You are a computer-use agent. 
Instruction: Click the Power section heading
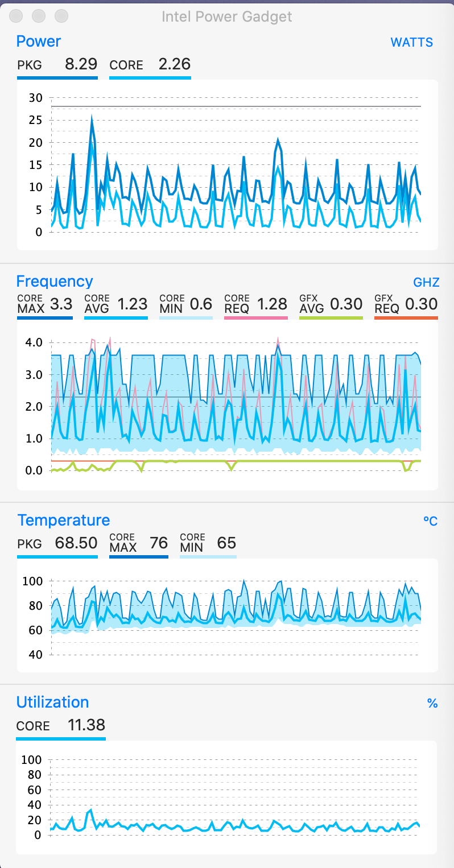pos(39,41)
